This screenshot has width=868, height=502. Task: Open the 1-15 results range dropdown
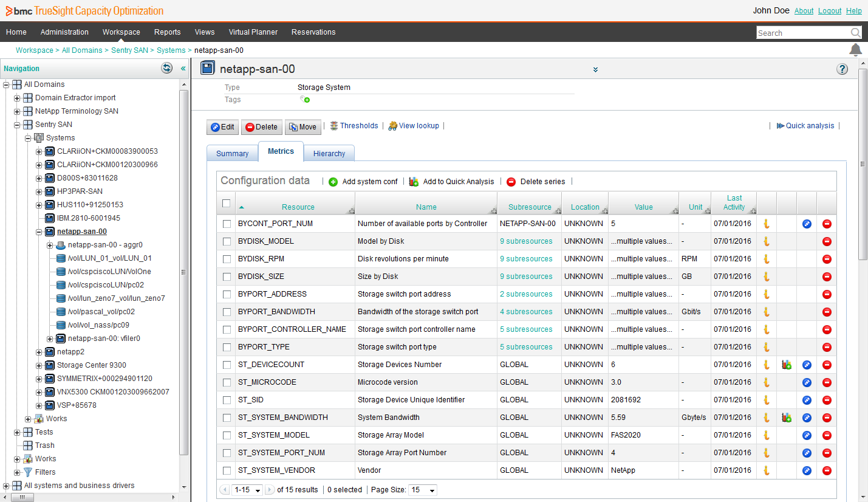247,490
